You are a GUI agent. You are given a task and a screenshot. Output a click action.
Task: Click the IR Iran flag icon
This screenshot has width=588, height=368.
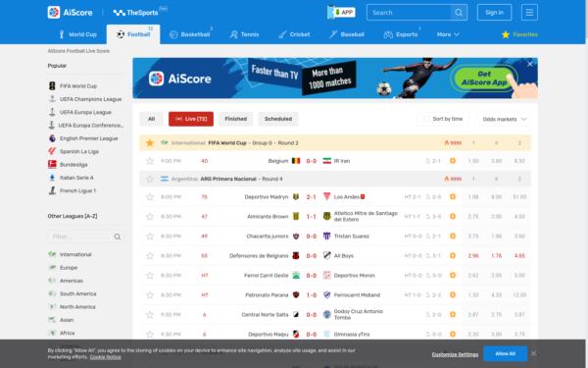[327, 161]
